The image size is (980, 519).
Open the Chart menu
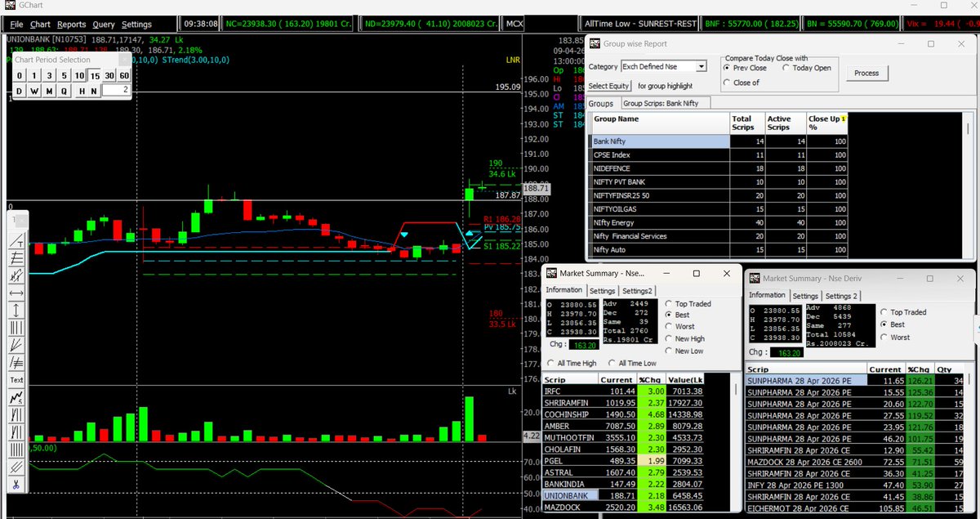[x=39, y=25]
